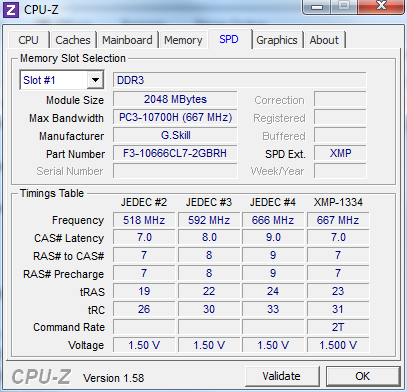Click the tRAS value 22
This screenshot has width=407, height=392.
pos(209,291)
